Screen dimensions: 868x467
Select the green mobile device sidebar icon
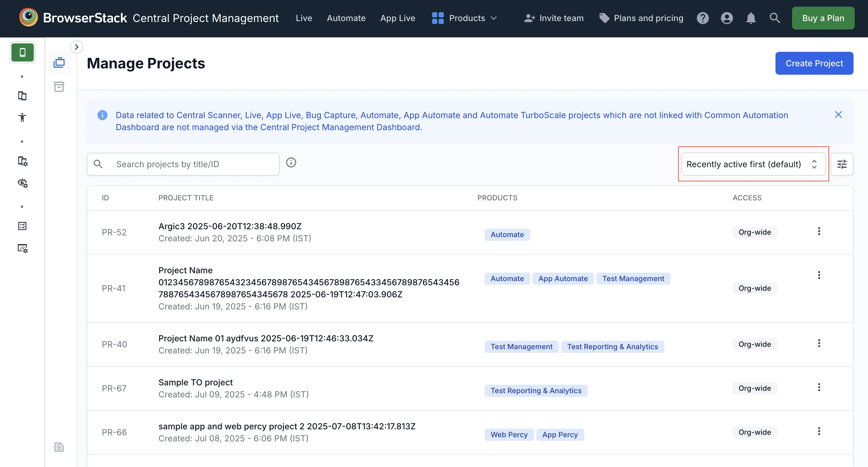(x=23, y=52)
